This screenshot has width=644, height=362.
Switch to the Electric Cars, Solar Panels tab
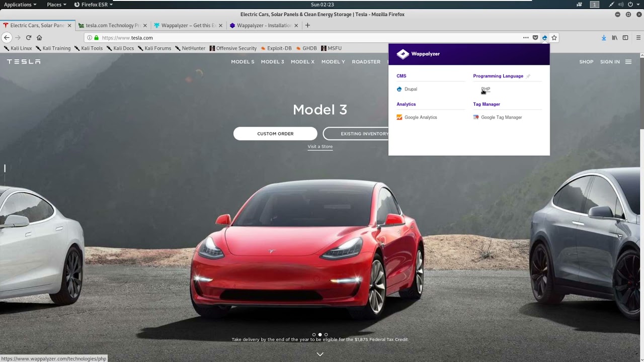coord(38,25)
